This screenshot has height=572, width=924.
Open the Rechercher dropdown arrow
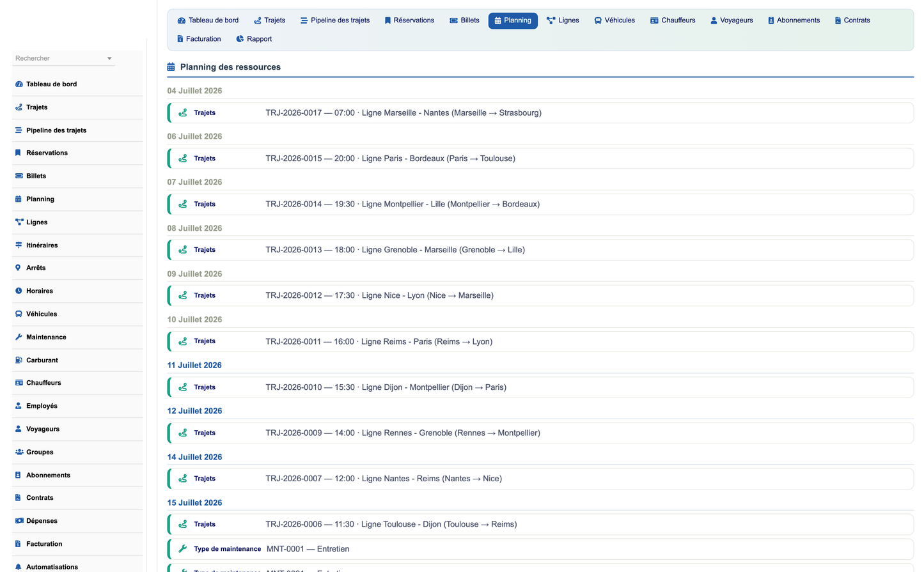click(109, 58)
